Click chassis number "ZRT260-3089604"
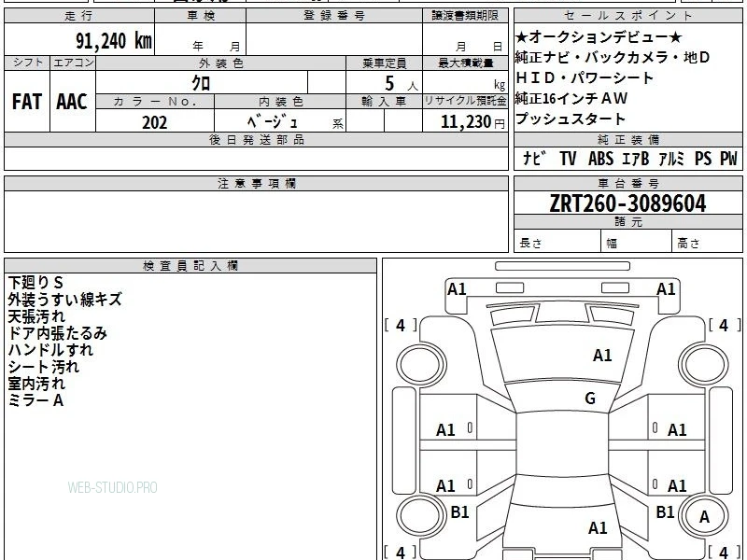This screenshot has height=560, width=747. [627, 203]
